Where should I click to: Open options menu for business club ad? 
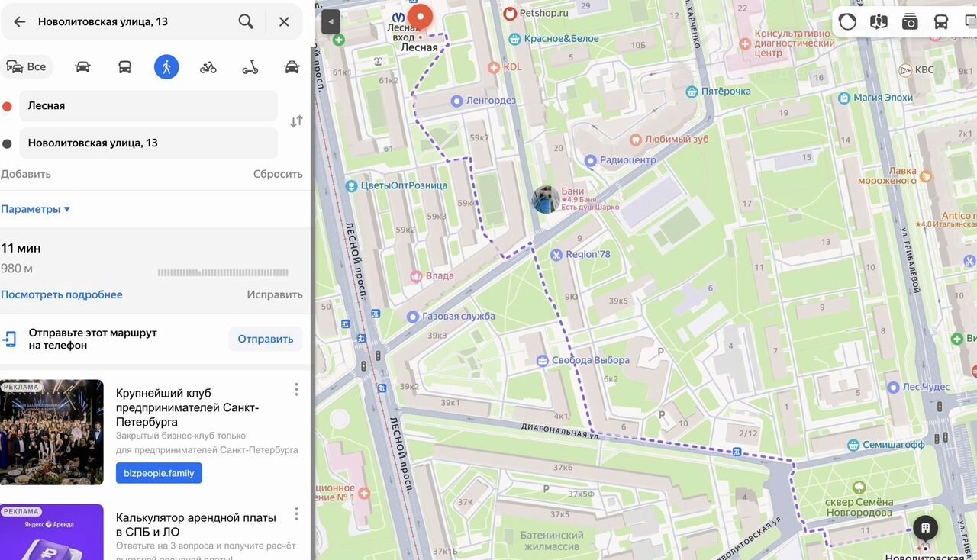tap(296, 390)
